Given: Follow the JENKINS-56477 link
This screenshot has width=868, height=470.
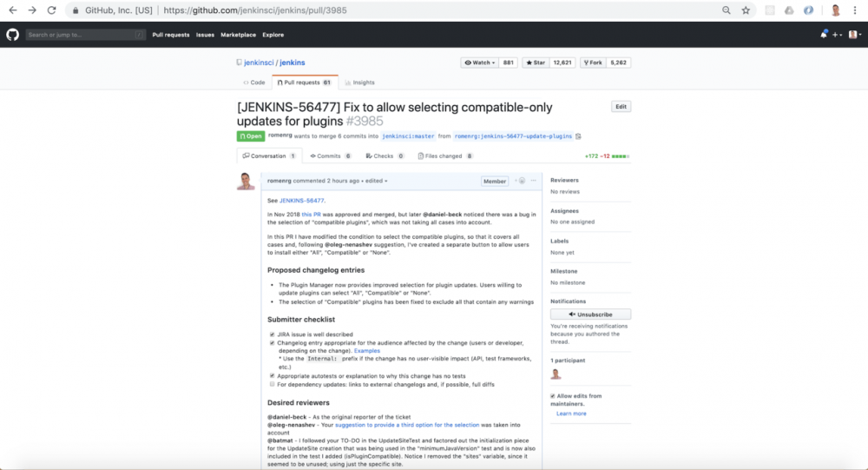Looking at the screenshot, I should click(x=302, y=201).
